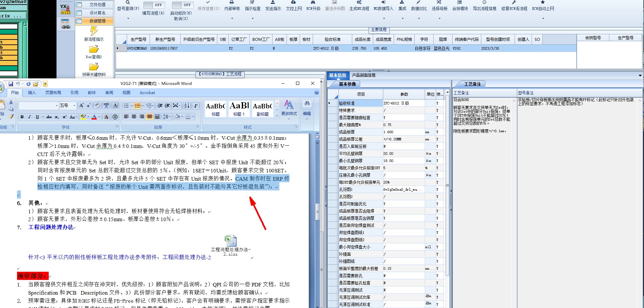
Task: Click the 基本参数 tab
Action: [347, 84]
